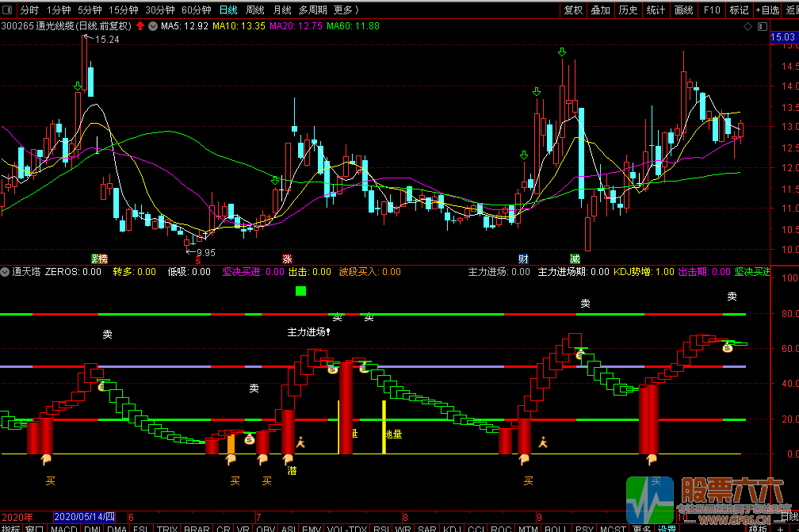Image resolution: width=799 pixels, height=532 pixels.
Task: Click the 统计 statistics button
Action: (x=656, y=10)
